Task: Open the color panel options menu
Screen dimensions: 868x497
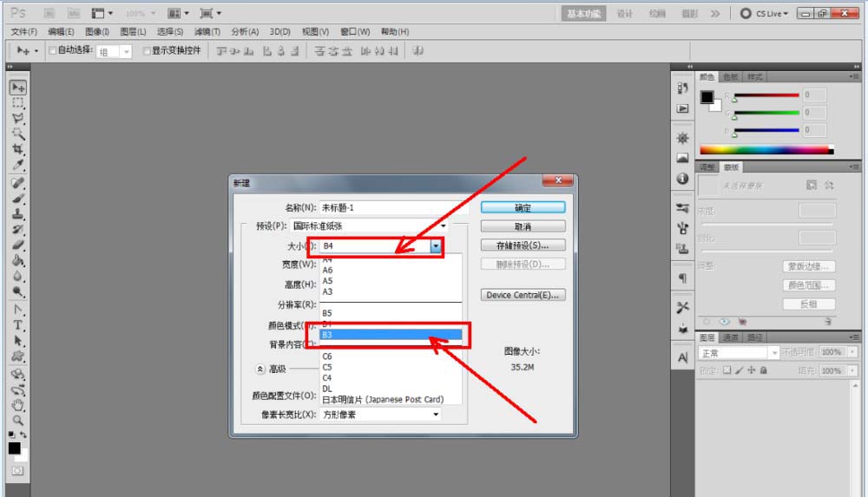Action: pyautogui.click(x=854, y=77)
